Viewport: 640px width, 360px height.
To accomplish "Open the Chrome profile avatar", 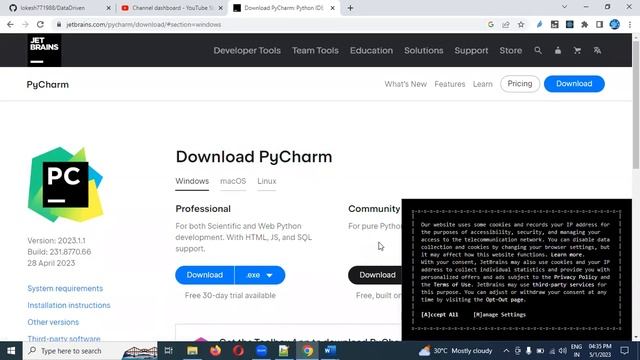I will click(x=615, y=24).
